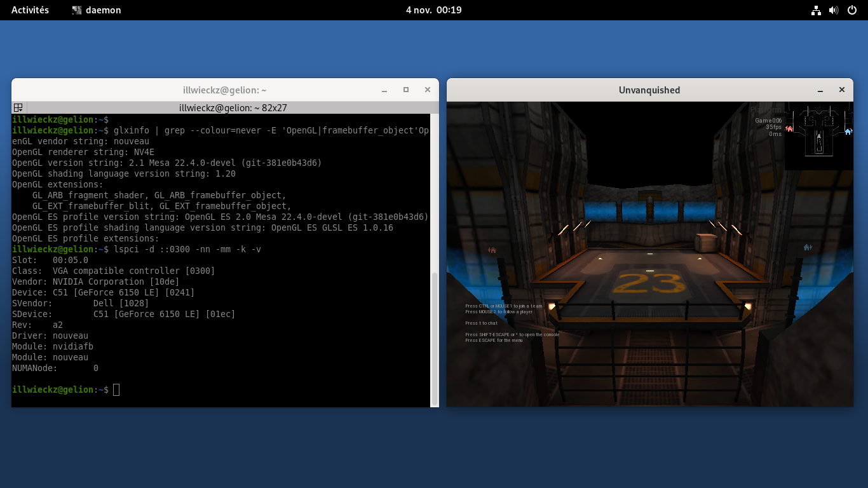Image resolution: width=868 pixels, height=488 pixels.
Task: Click the blue human base icon on minimap
Action: tap(848, 132)
